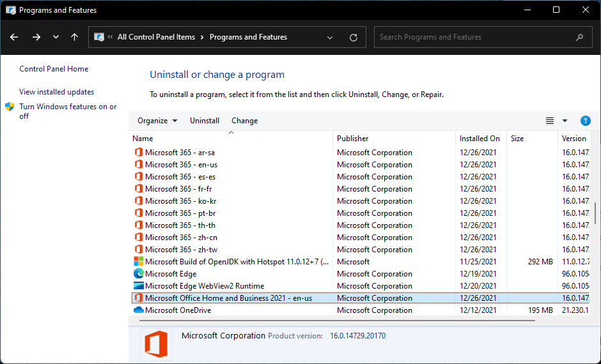Open recent locations chevron next to Forward
The width and height of the screenshot is (601, 364).
[x=56, y=37]
